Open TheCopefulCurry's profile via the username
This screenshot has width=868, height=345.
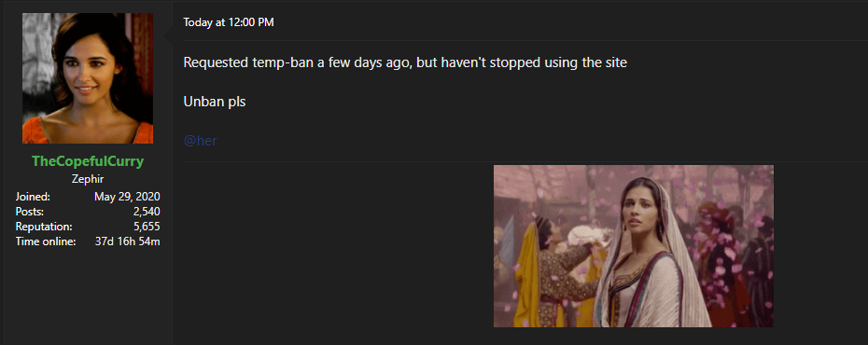88,161
